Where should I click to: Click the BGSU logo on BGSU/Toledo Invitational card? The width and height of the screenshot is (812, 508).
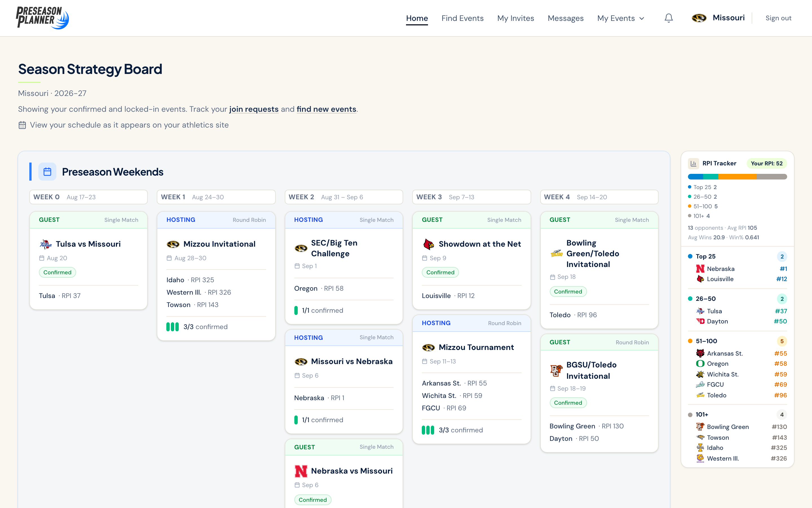556,370
